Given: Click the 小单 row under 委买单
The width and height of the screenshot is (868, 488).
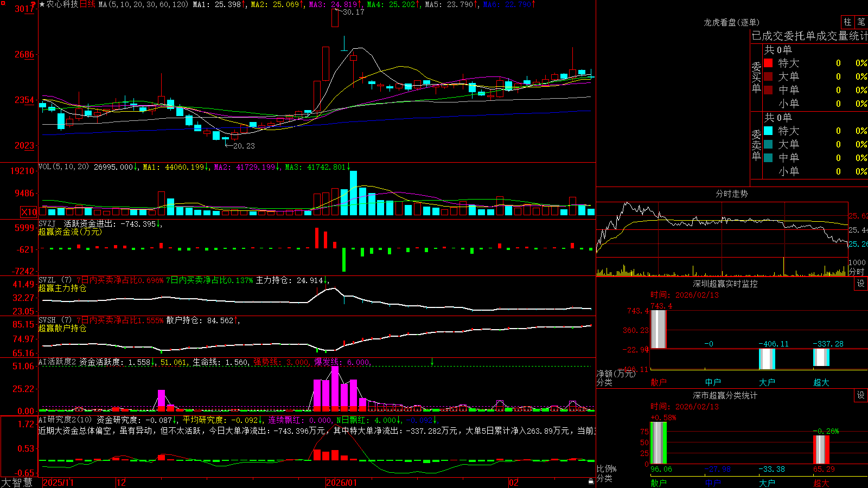Looking at the screenshot, I should coord(815,104).
